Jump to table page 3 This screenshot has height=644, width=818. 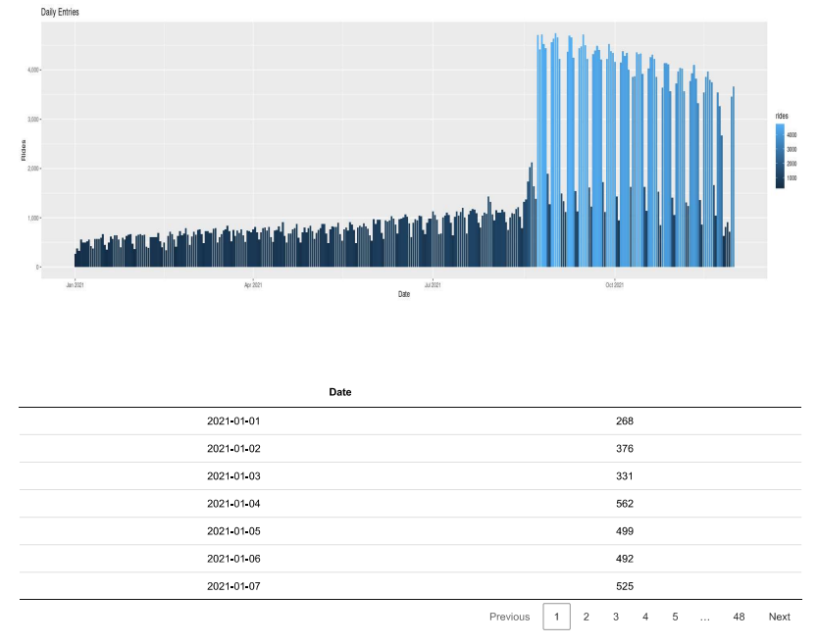point(616,617)
